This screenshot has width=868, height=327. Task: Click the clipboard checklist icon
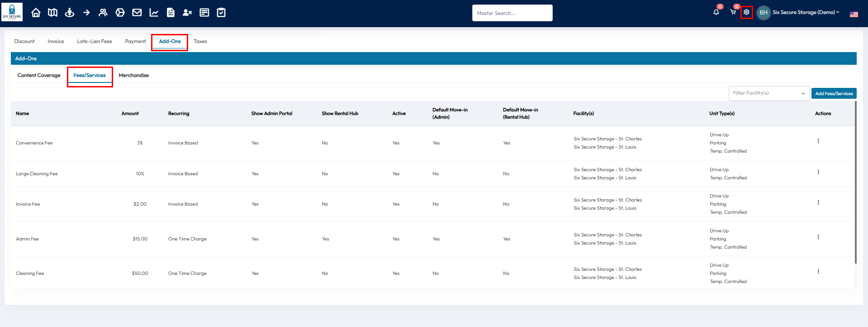[x=221, y=13]
